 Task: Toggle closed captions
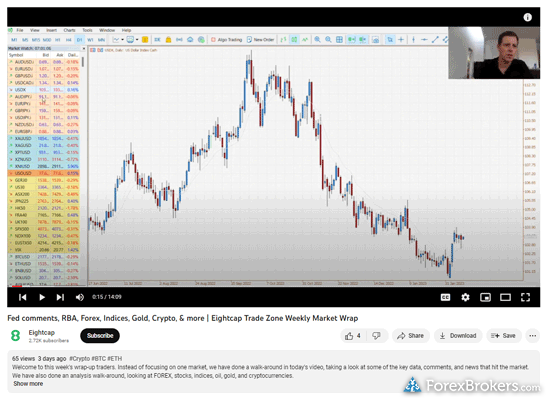445,297
